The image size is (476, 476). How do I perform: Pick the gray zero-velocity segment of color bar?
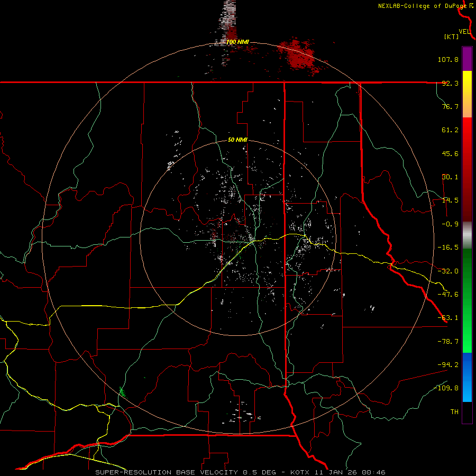[467, 235]
